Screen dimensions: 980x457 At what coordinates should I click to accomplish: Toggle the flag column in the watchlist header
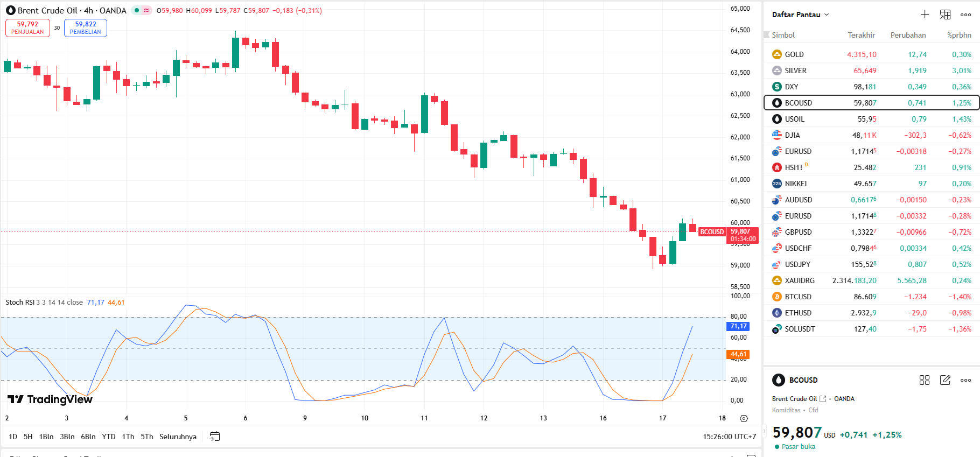[767, 35]
